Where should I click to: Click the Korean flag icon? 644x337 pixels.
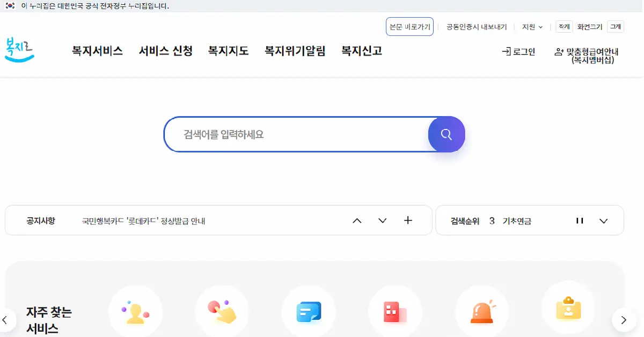coord(10,6)
